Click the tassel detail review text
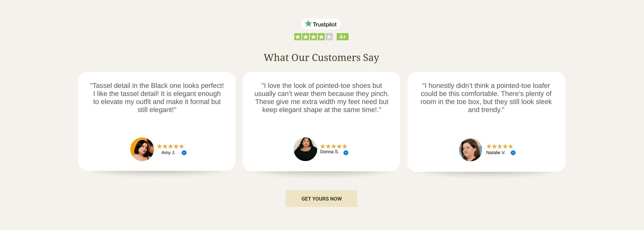 pyautogui.click(x=157, y=98)
